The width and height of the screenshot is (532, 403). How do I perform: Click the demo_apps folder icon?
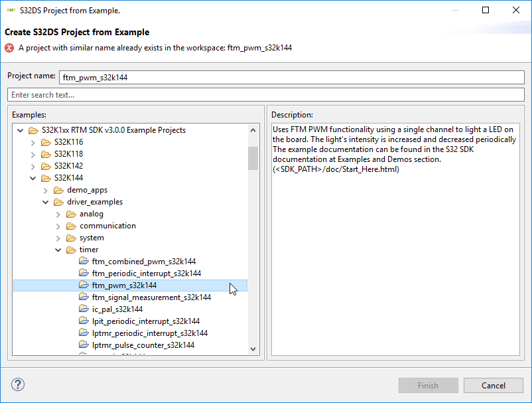click(x=58, y=190)
